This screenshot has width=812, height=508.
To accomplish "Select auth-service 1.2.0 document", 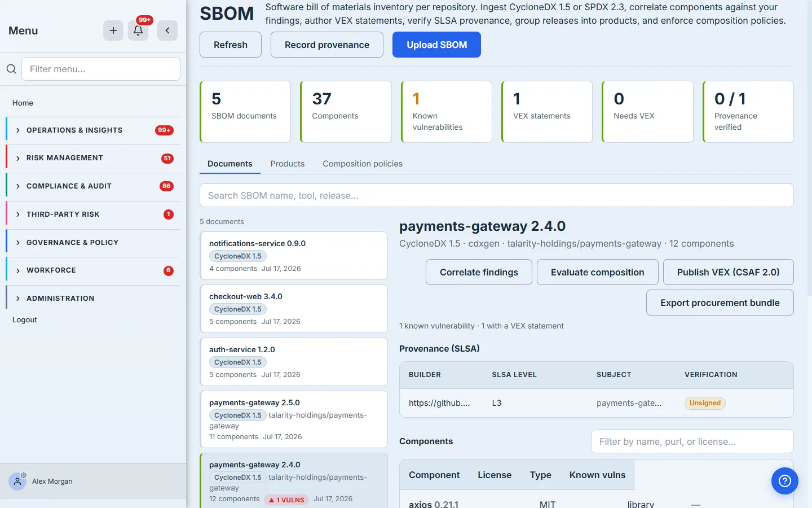I will pyautogui.click(x=294, y=362).
